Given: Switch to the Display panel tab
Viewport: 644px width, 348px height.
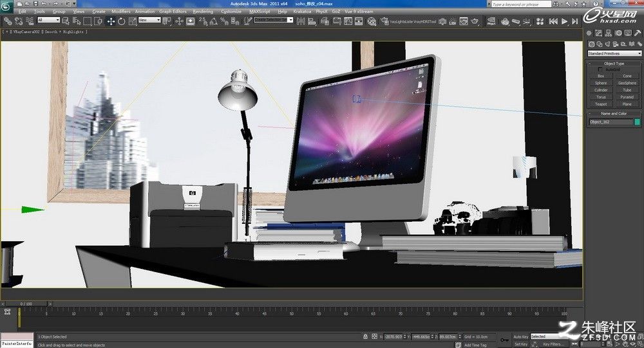Looking at the screenshot, I should pos(628,33).
